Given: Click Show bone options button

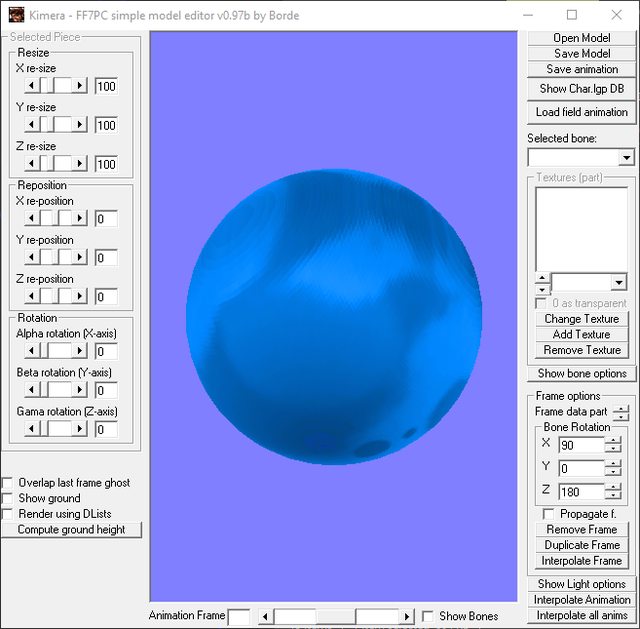Looking at the screenshot, I should pyautogui.click(x=582, y=373).
